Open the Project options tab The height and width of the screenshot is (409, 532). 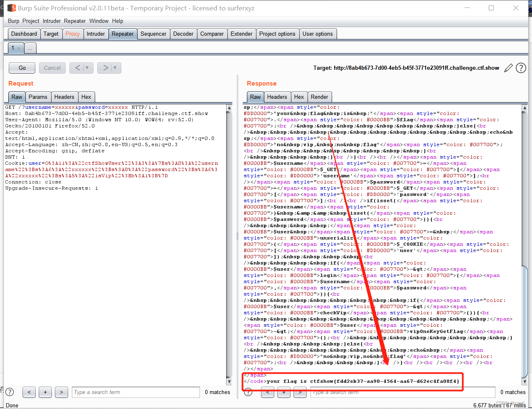(x=277, y=34)
